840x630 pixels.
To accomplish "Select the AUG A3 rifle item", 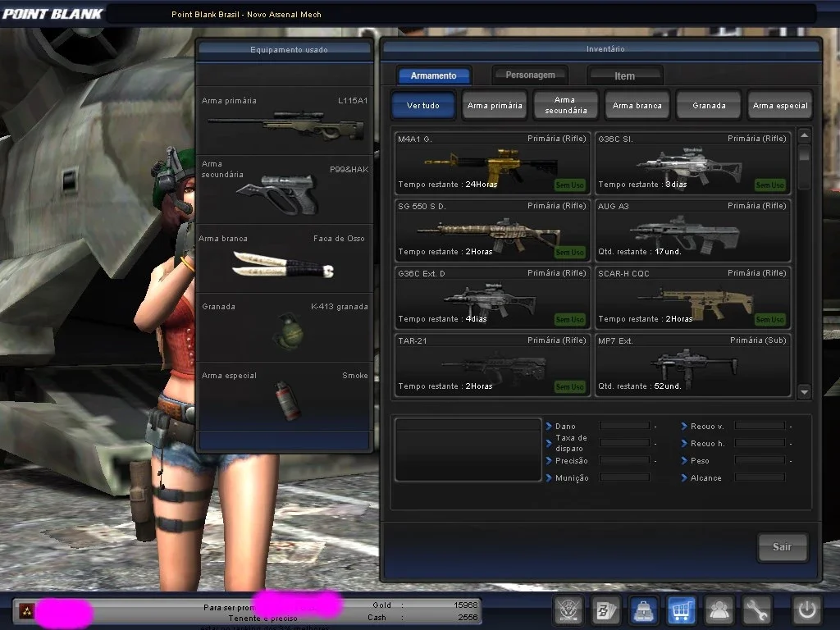I will click(692, 231).
